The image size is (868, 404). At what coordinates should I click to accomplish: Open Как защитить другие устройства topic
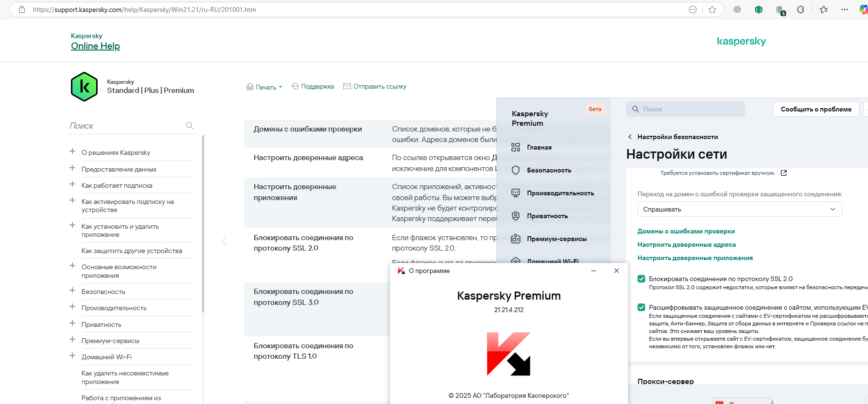tap(132, 251)
